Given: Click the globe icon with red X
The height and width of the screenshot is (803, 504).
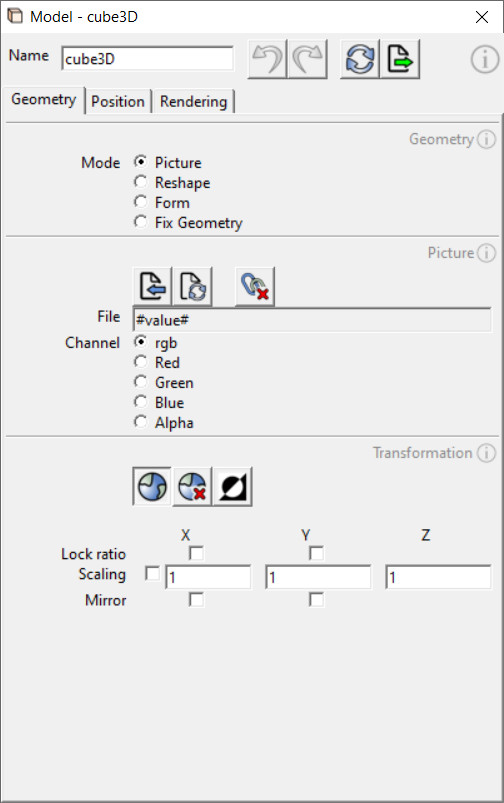Looking at the screenshot, I should (192, 486).
